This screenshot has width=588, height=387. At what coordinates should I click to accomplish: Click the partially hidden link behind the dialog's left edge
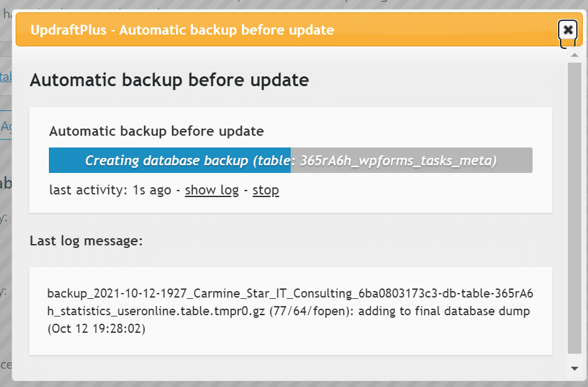(6, 76)
